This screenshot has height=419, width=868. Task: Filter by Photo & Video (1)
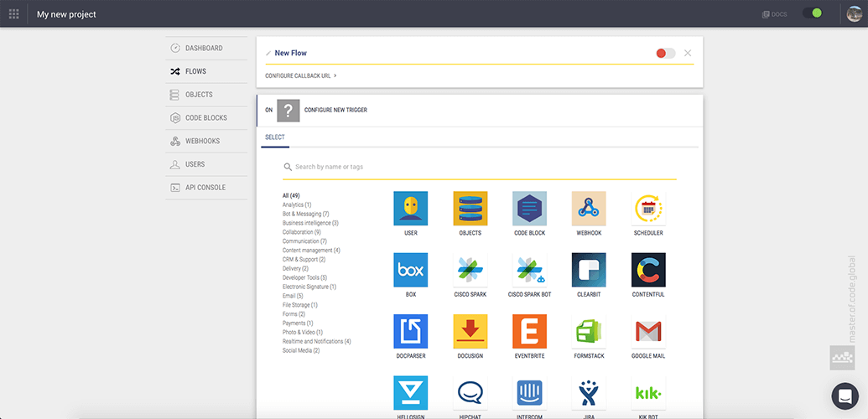[x=302, y=332]
